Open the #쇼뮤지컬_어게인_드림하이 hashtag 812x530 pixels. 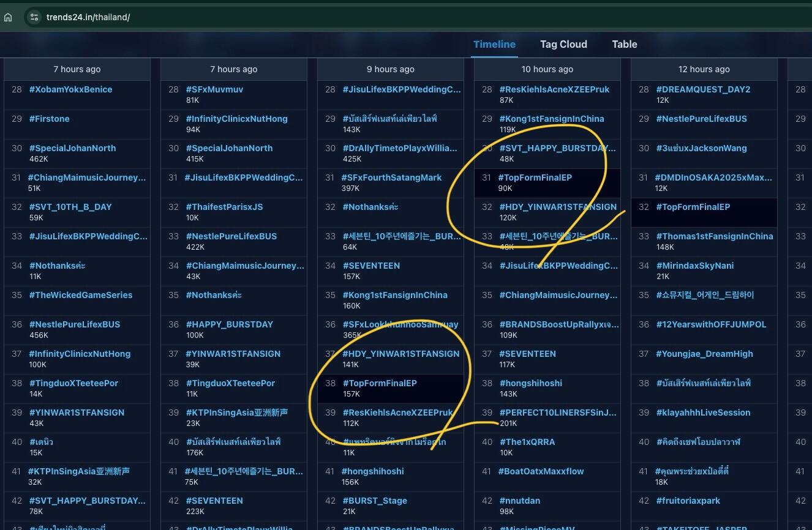705,295
